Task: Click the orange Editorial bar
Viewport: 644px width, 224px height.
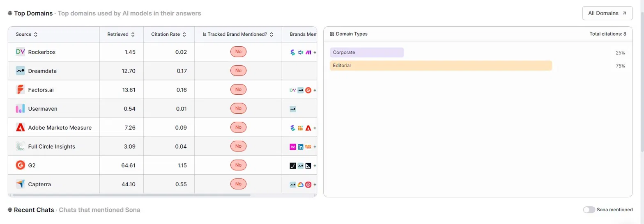Action: (x=441, y=66)
